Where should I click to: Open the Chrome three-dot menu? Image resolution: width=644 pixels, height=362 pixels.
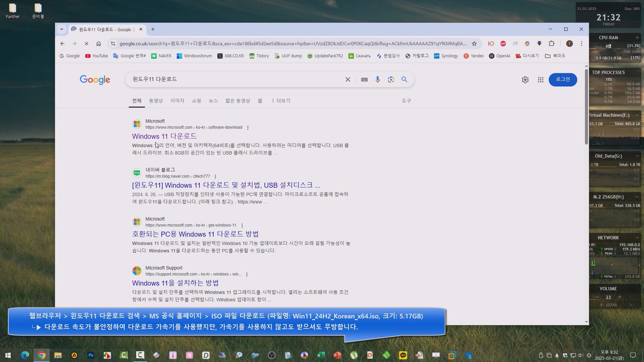point(582,44)
